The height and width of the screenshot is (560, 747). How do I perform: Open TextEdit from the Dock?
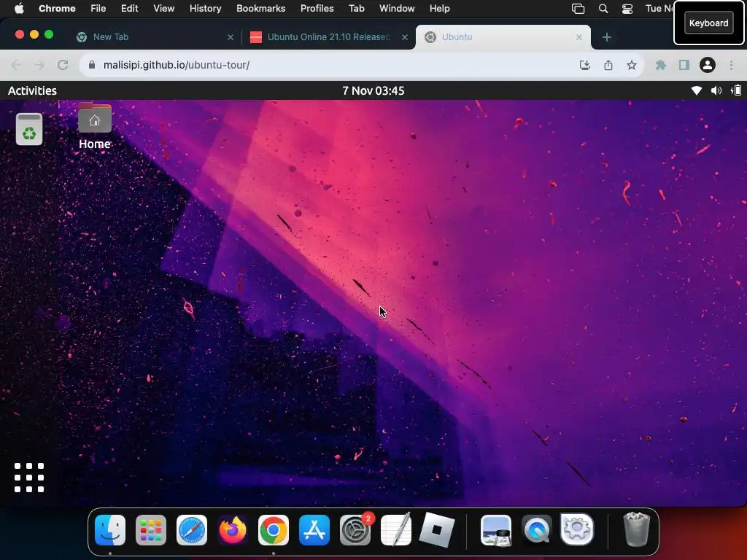pos(396,530)
